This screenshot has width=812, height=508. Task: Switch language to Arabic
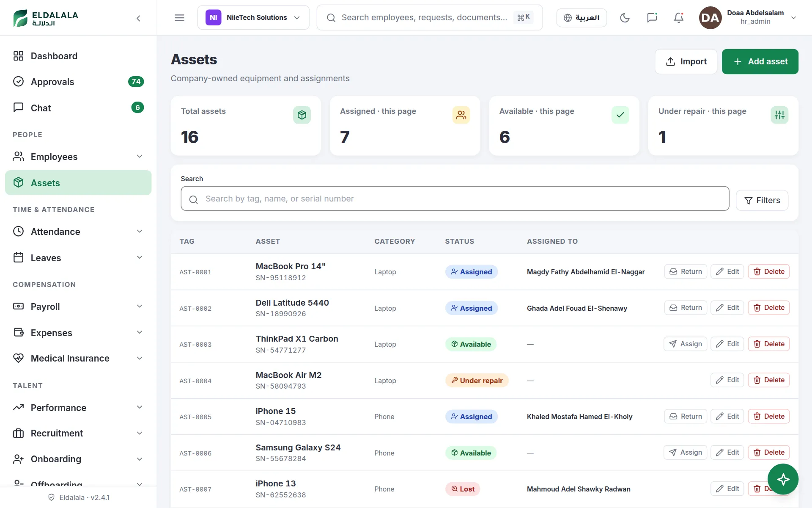pyautogui.click(x=582, y=18)
